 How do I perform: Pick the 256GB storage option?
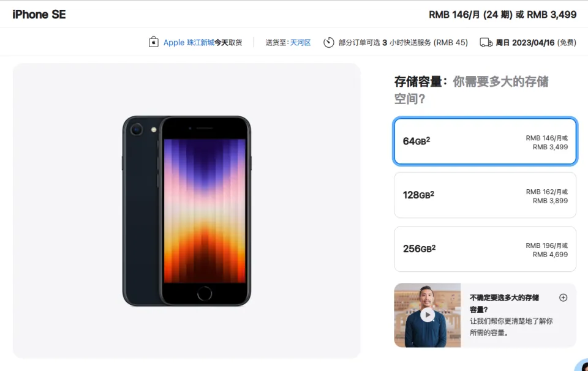(485, 249)
